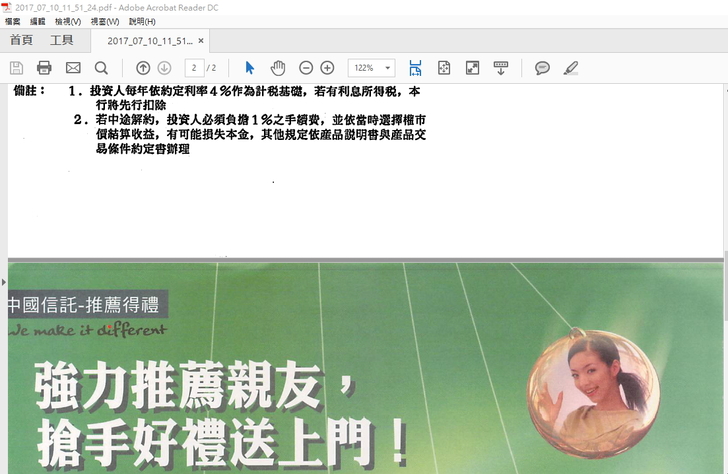Open the 檢視(V) menu
Screen dimensions: 728x474
(x=68, y=21)
